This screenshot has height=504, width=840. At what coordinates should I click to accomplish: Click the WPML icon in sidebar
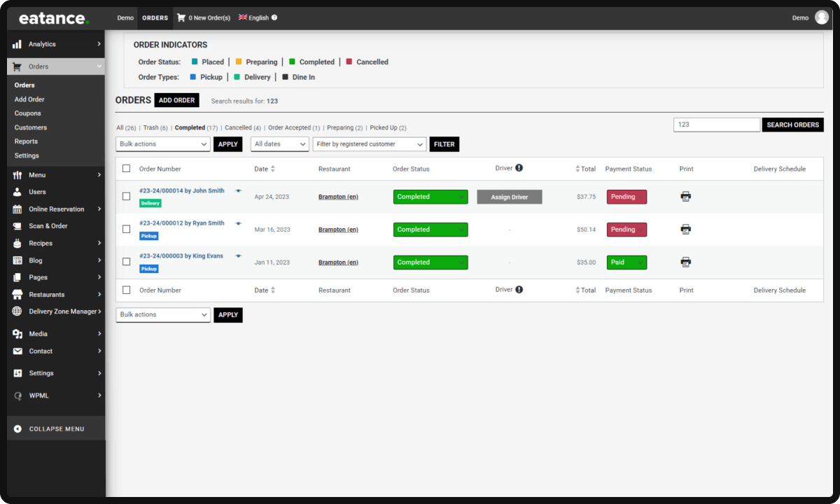pyautogui.click(x=17, y=395)
